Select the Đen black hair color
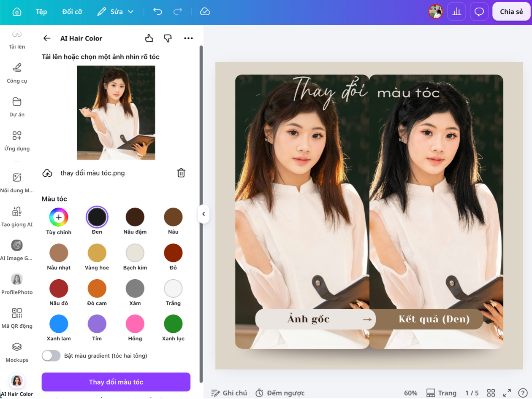Image resolution: width=532 pixels, height=399 pixels. point(97,217)
